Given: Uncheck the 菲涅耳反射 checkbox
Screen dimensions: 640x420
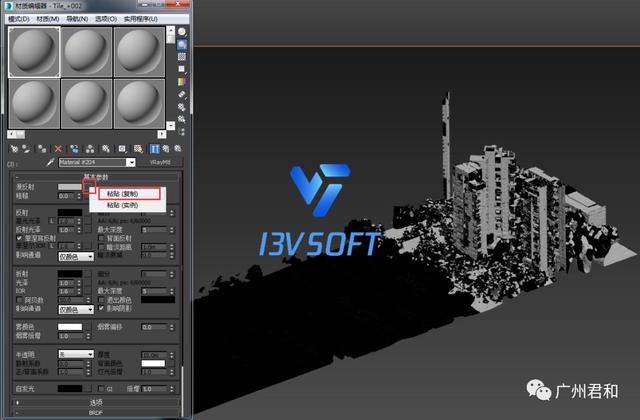Looking at the screenshot, I should 19,238.
